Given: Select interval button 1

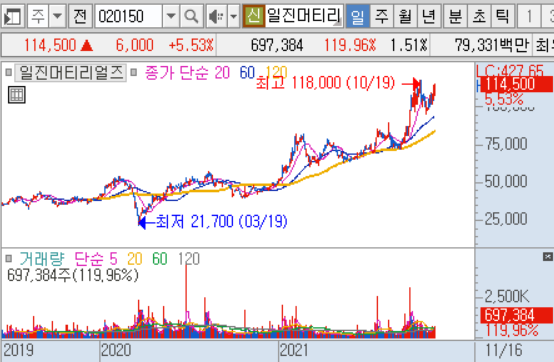Looking at the screenshot, I should pos(529,16).
